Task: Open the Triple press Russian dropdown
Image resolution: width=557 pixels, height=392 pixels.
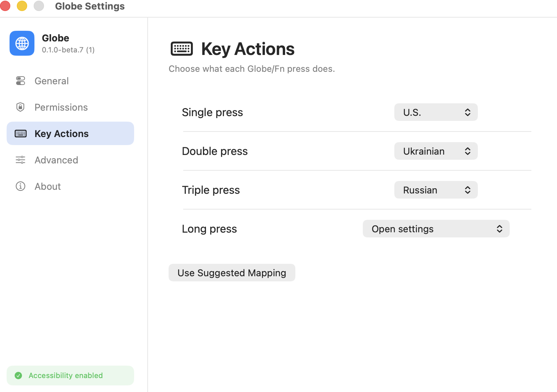Action: point(436,190)
